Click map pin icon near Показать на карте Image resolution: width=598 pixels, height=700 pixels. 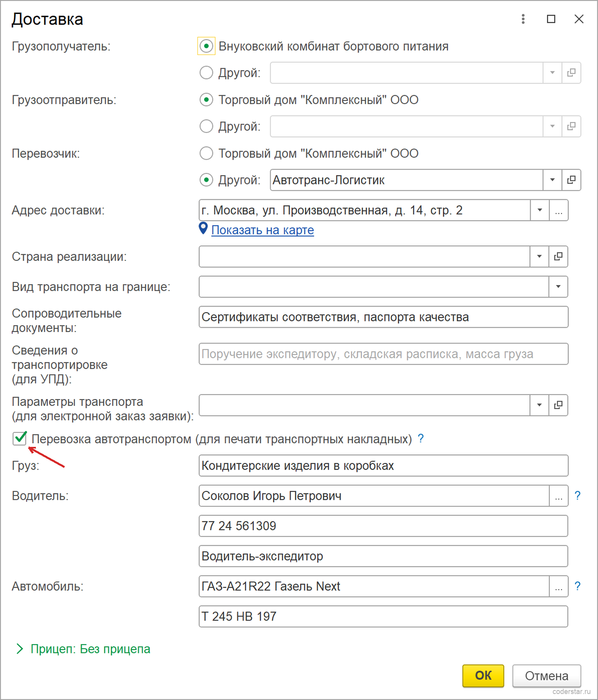click(203, 229)
